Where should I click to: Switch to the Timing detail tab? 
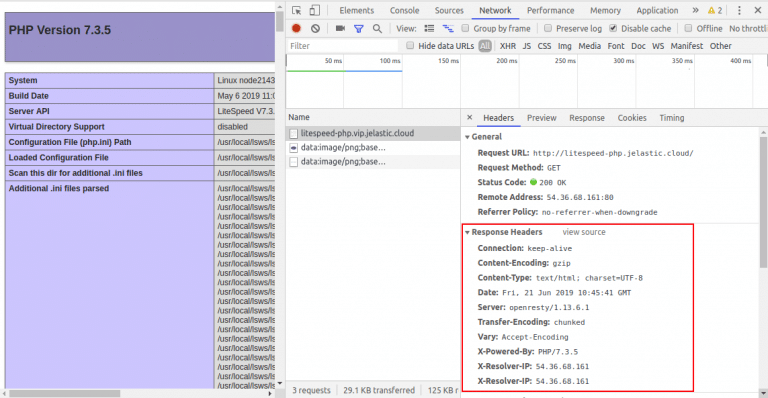point(672,118)
